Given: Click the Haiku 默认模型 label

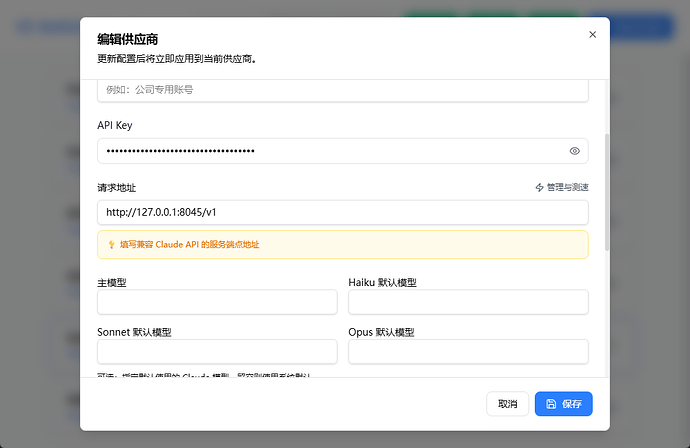Looking at the screenshot, I should tap(382, 283).
